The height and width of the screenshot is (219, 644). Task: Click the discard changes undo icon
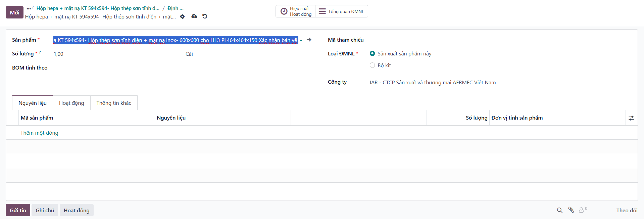(205, 16)
